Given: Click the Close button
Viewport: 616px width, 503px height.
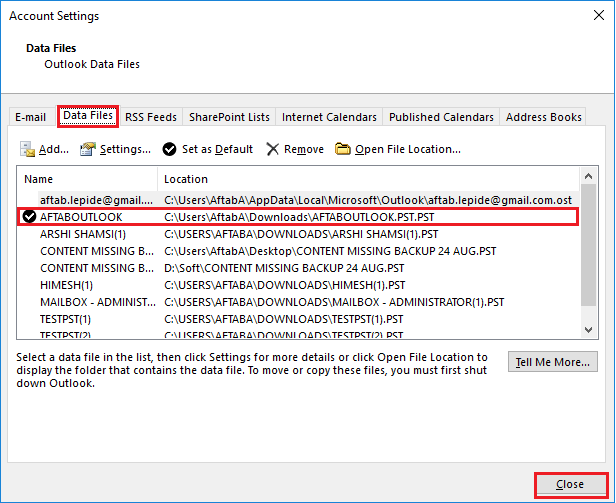Looking at the screenshot, I should 570,485.
